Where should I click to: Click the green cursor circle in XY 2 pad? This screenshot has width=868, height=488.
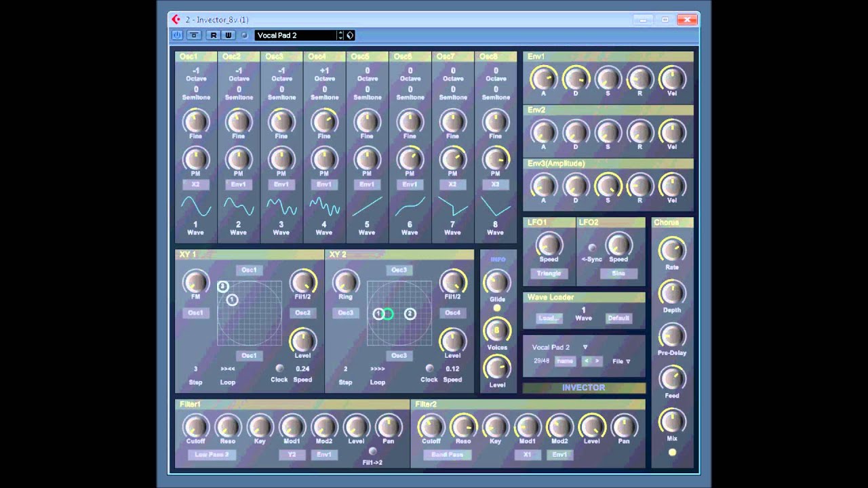coord(388,313)
